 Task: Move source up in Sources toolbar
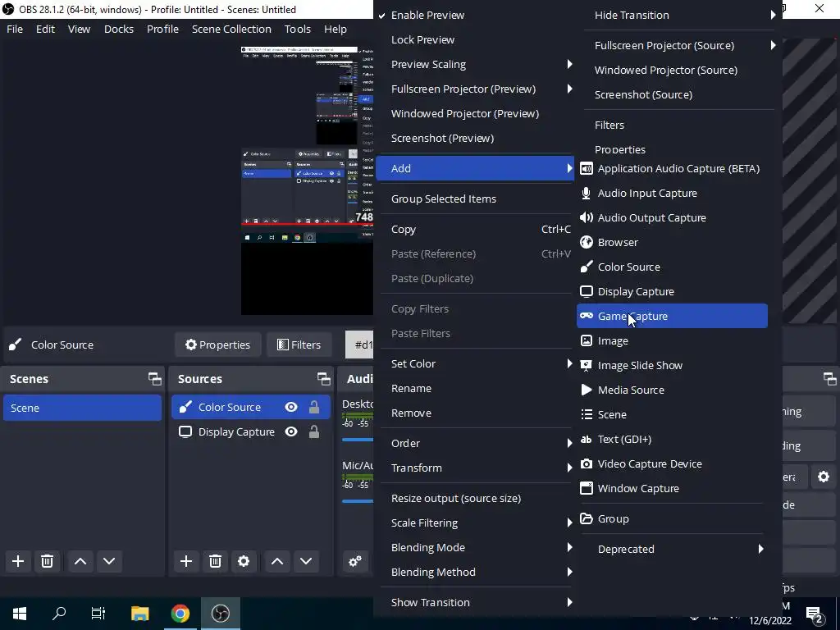[277, 561]
